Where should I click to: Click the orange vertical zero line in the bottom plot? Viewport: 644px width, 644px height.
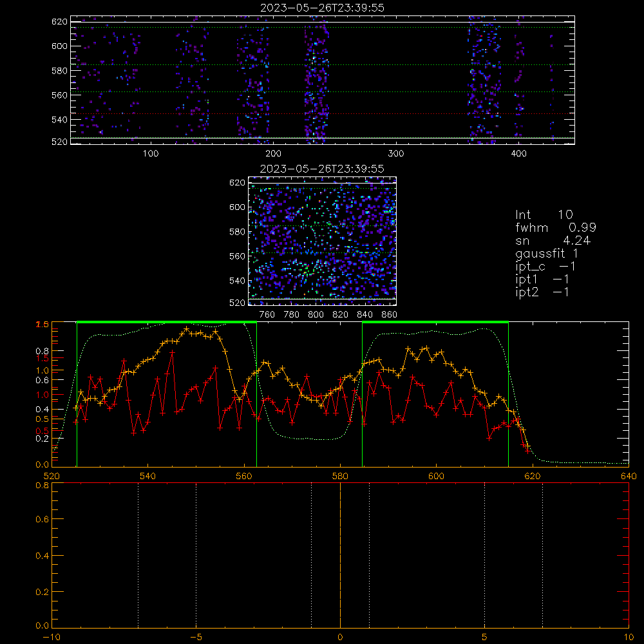[x=340, y=556]
